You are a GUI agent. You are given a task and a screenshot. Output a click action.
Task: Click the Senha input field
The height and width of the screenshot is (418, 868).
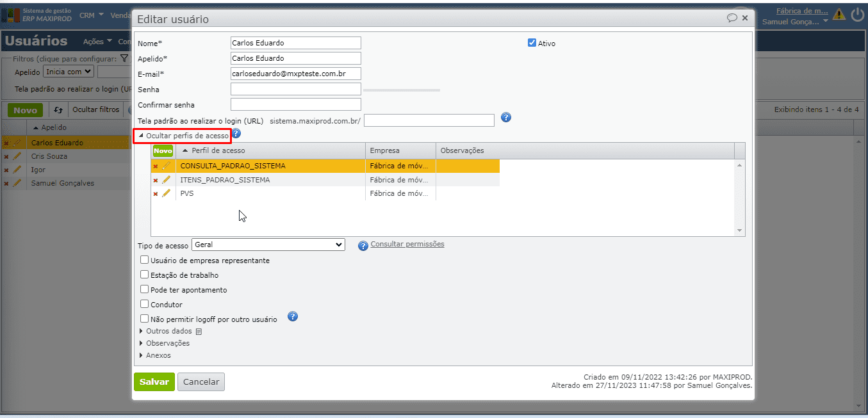coord(296,89)
